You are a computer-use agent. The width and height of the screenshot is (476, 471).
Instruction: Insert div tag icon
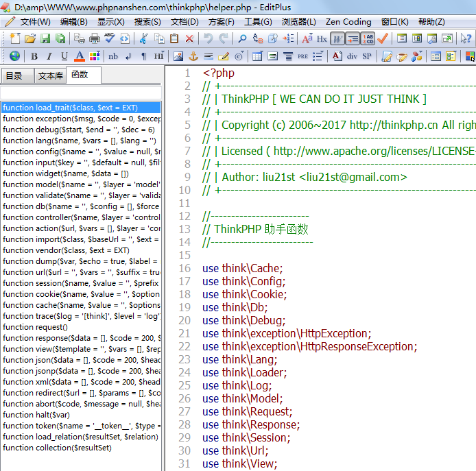[x=352, y=56]
